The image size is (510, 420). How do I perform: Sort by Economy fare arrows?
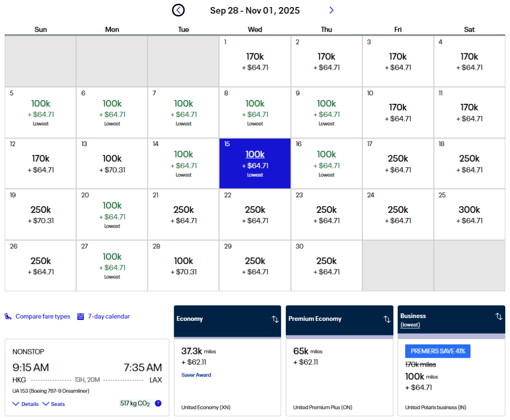(x=275, y=319)
